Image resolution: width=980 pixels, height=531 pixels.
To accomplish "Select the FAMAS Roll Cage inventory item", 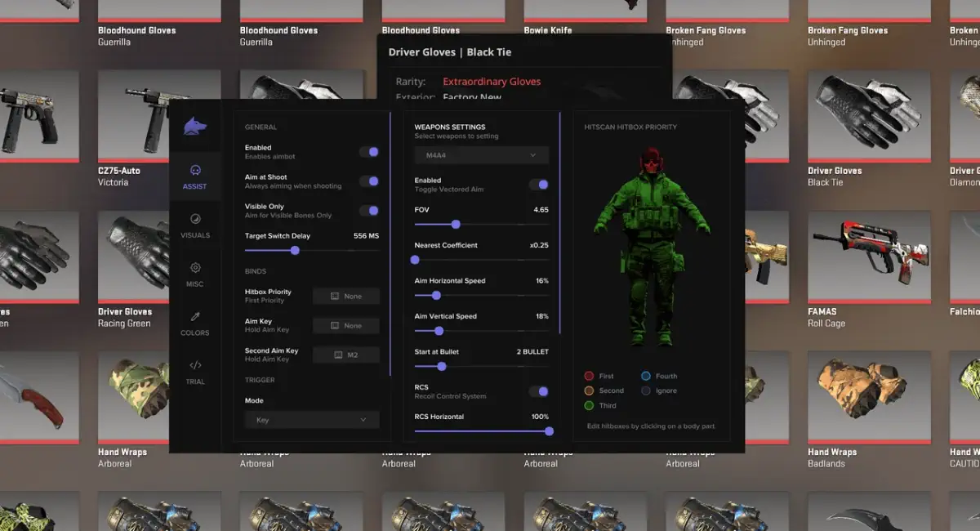I will pos(869,270).
